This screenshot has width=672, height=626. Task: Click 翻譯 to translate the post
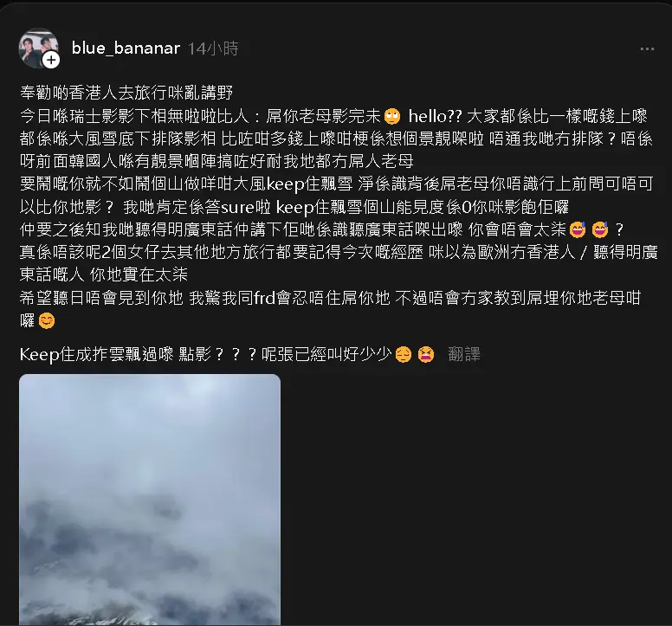click(x=463, y=354)
